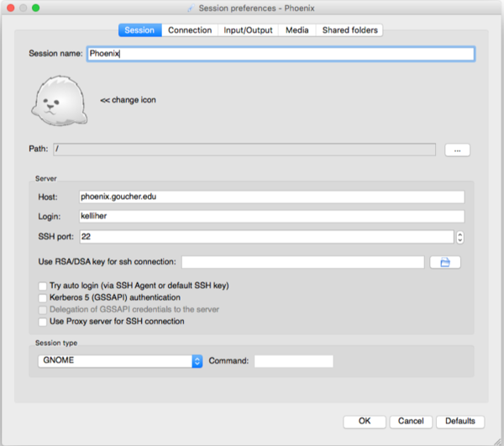Adjust SSH port stepper arrows
This screenshot has height=446, width=504.
pos(460,237)
